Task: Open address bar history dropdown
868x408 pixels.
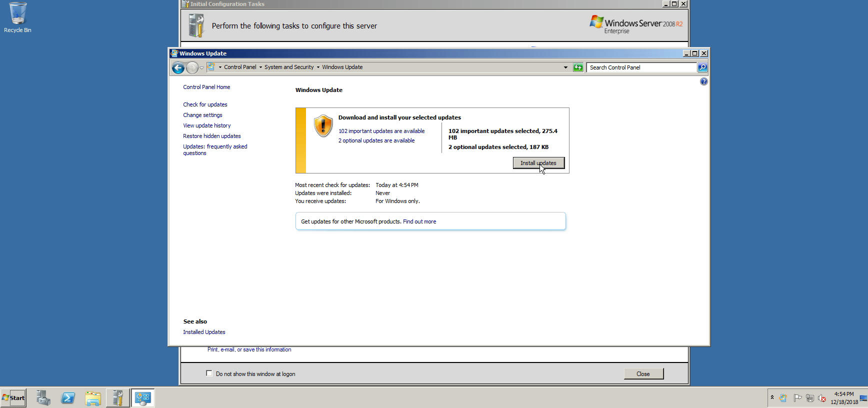Action: (x=565, y=67)
